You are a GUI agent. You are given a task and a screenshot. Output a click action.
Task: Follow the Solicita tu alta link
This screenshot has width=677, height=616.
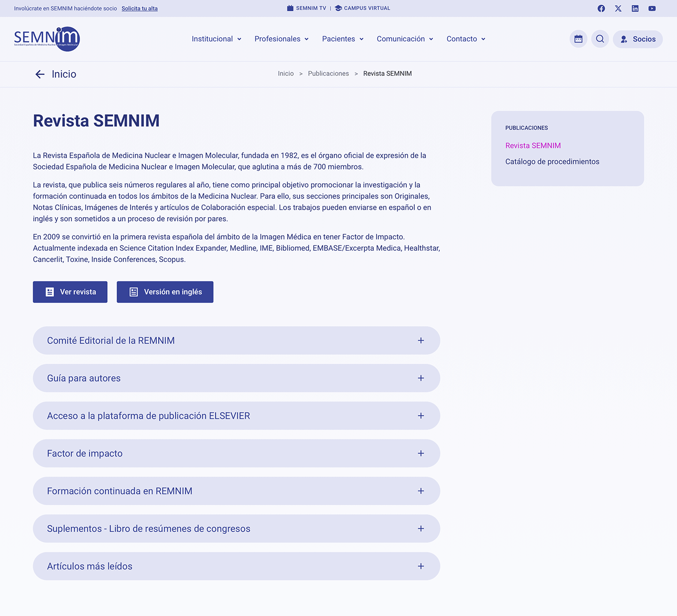click(140, 8)
